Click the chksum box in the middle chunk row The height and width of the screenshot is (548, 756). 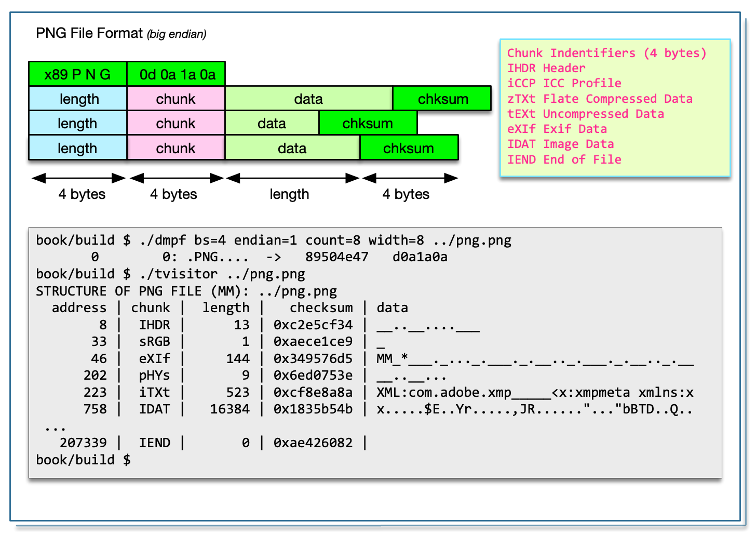(x=368, y=124)
